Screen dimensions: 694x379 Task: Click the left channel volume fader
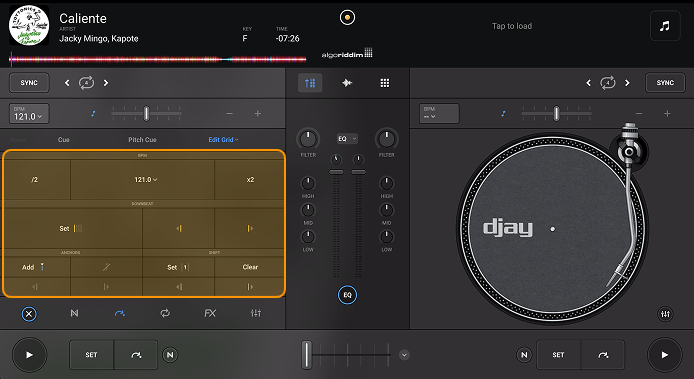click(336, 172)
